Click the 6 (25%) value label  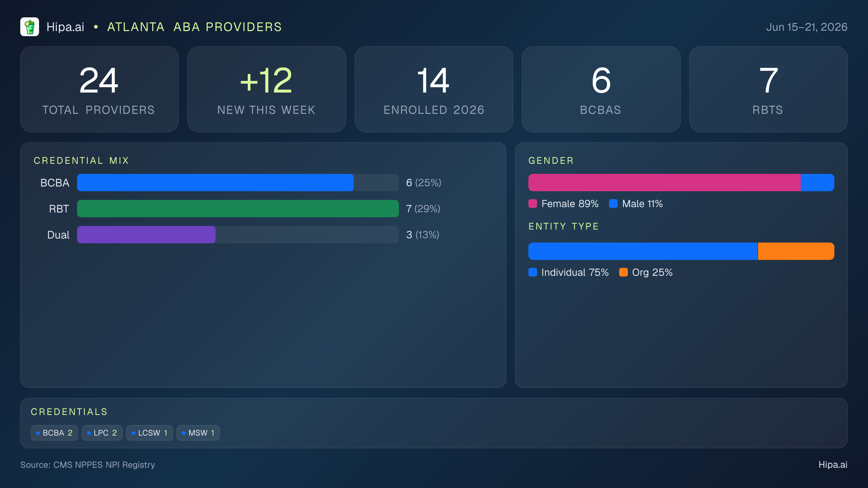[x=424, y=183]
